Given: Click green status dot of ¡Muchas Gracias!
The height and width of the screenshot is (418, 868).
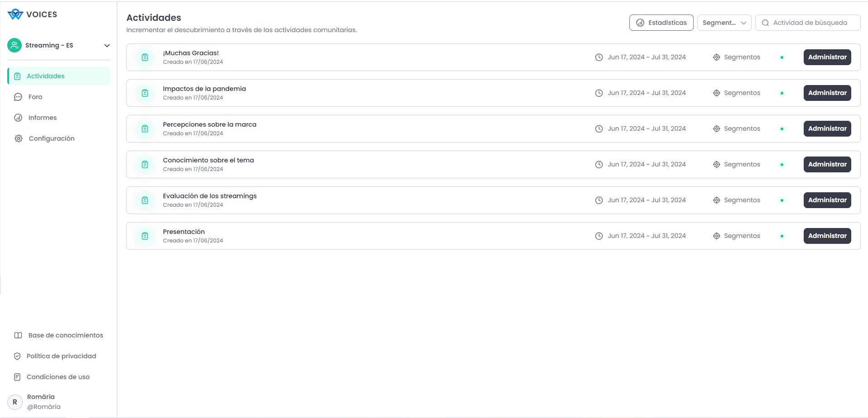Looking at the screenshot, I should coord(782,57).
